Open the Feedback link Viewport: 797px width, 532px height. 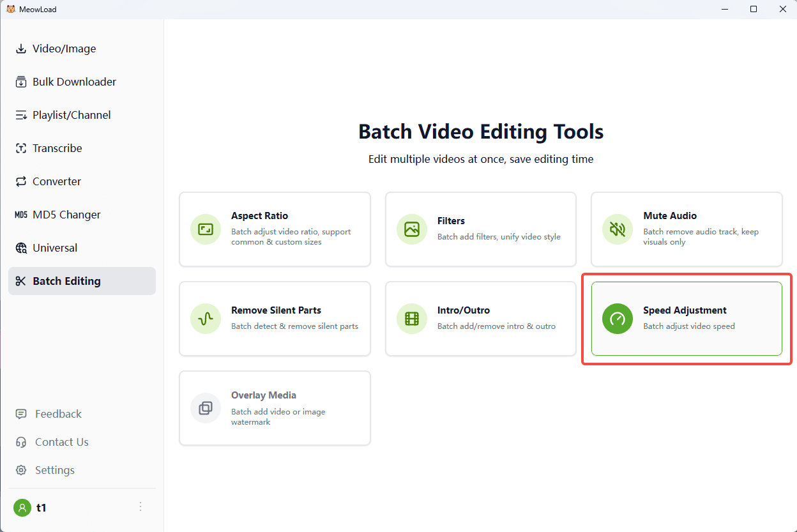coord(58,414)
